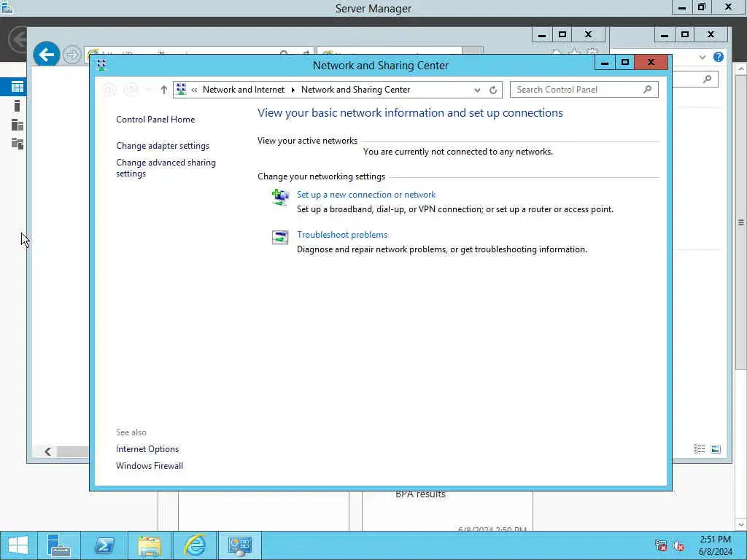
Task: Open the Windows Start button
Action: (x=18, y=545)
